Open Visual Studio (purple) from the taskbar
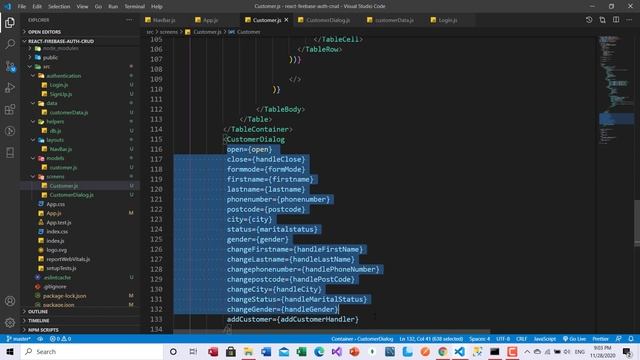Screen dimensions: 640x360 coord(337,351)
